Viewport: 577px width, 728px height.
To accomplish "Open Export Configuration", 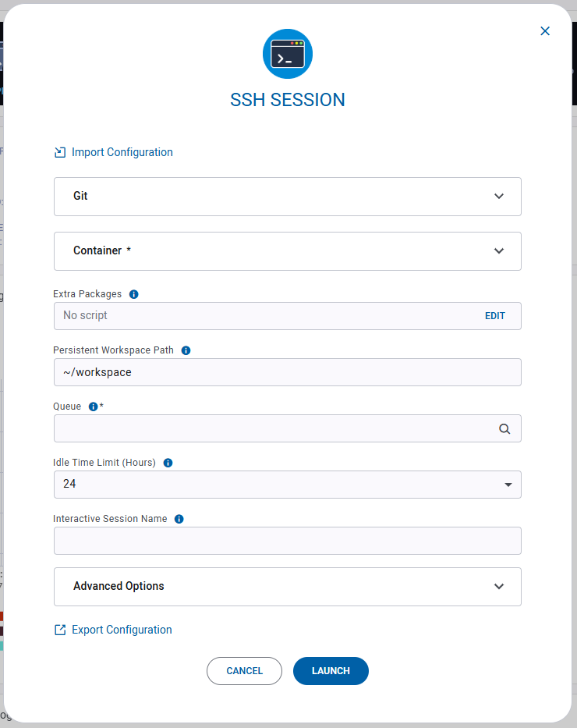I will pyautogui.click(x=122, y=630).
